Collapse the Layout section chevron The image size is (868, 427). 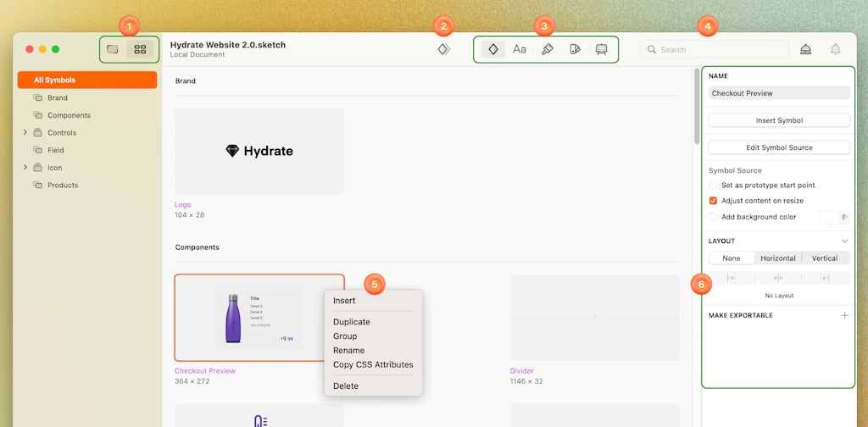pyautogui.click(x=845, y=241)
